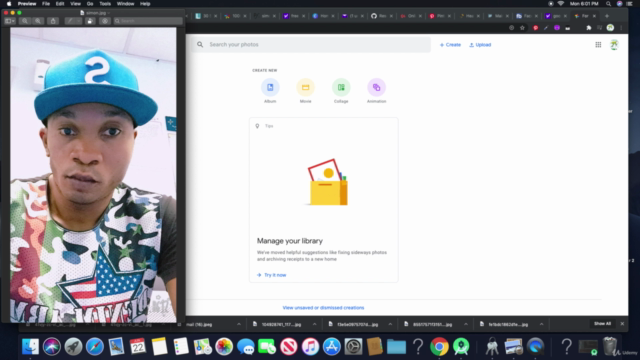The width and height of the screenshot is (640, 360).
Task: Open the File menu
Action: (46, 4)
